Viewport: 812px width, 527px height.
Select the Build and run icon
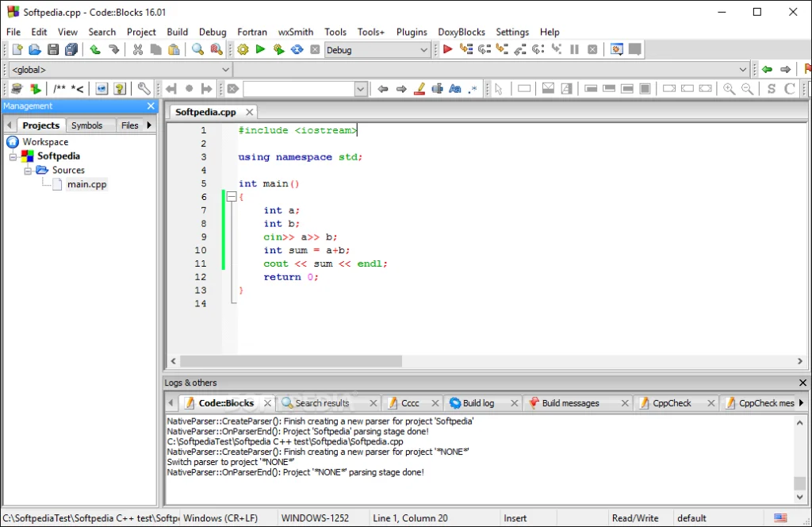click(279, 49)
